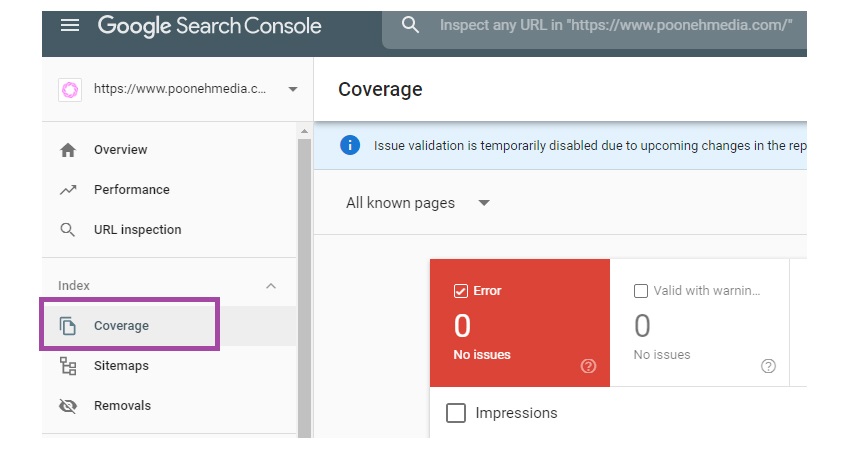Open help icon on the Error card
The height and width of the screenshot is (450, 850).
click(588, 367)
